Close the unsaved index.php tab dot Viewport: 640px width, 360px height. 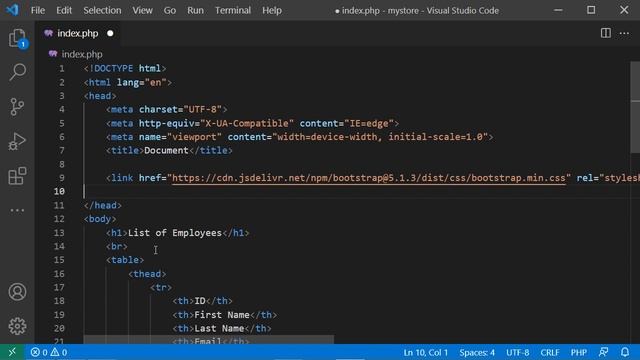point(110,33)
